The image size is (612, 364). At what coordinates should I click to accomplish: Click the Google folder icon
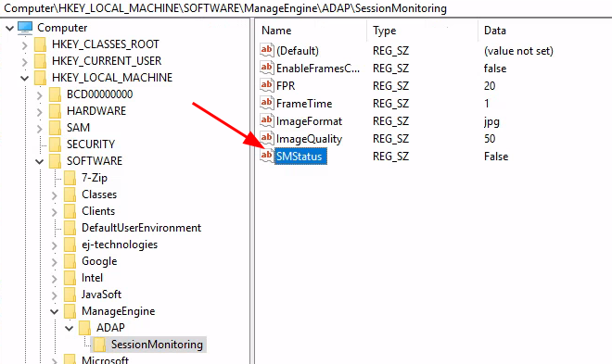(70, 261)
